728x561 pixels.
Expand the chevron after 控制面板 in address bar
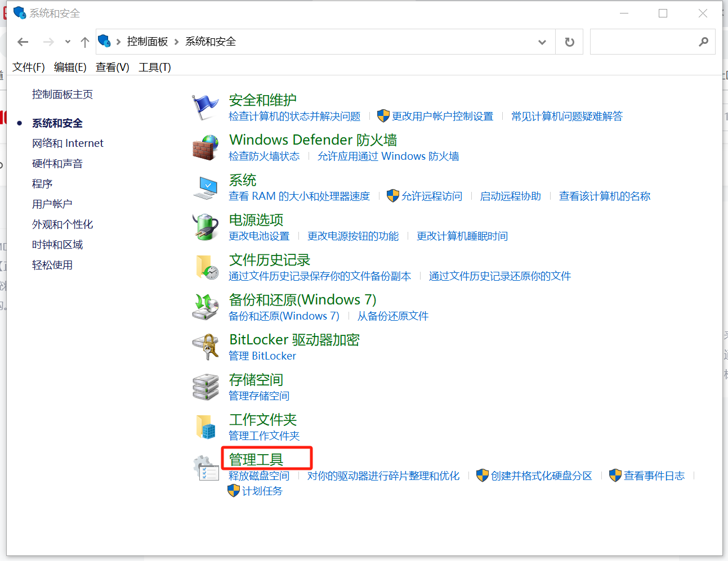[x=177, y=42]
